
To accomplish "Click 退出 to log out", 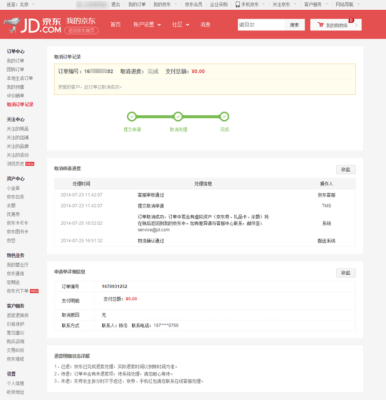I will 115,4.
